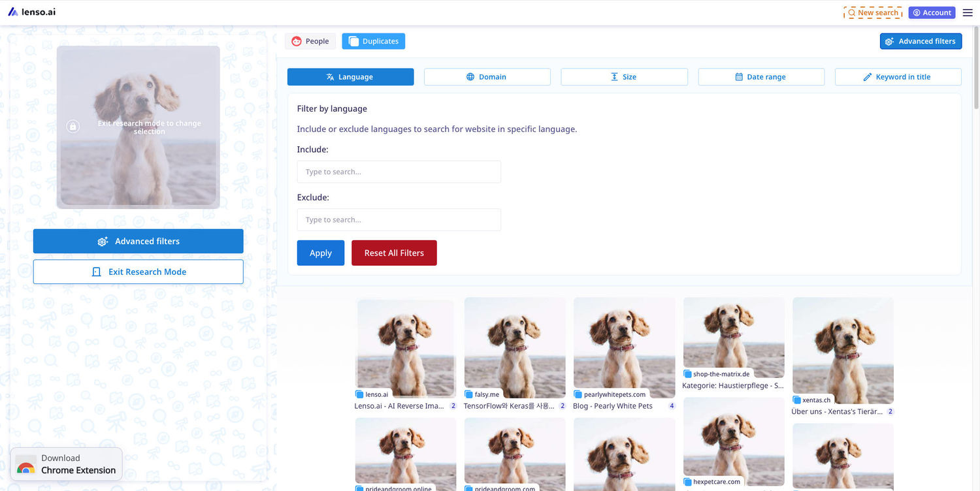The width and height of the screenshot is (980, 491).
Task: Switch to the People tab
Action: (x=310, y=41)
